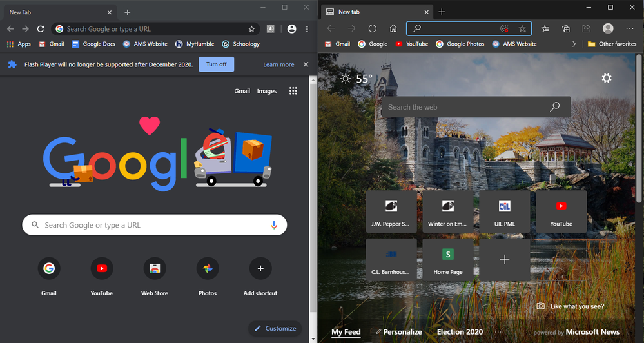
Task: Go to Edge home page icon
Action: point(393,28)
